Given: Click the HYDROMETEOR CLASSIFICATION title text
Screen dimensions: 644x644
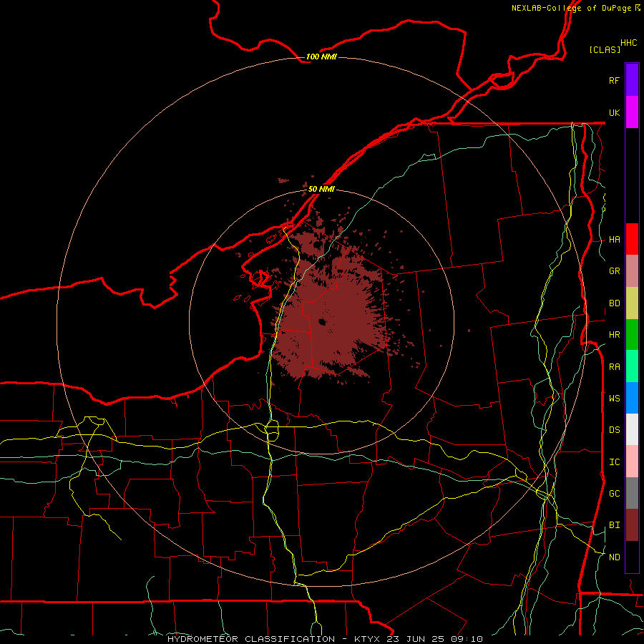Looking at the screenshot, I should [x=251, y=639].
